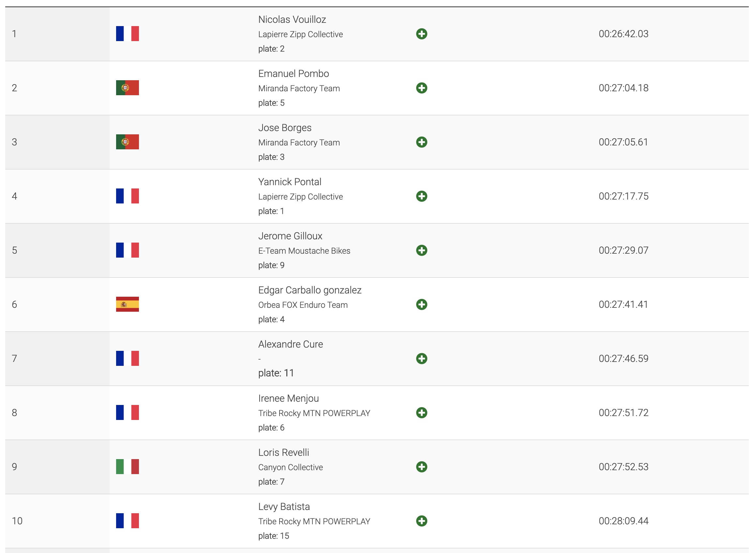Image resolution: width=756 pixels, height=553 pixels.
Task: Click the plus icon beside Jose Borges
Action: pos(421,142)
